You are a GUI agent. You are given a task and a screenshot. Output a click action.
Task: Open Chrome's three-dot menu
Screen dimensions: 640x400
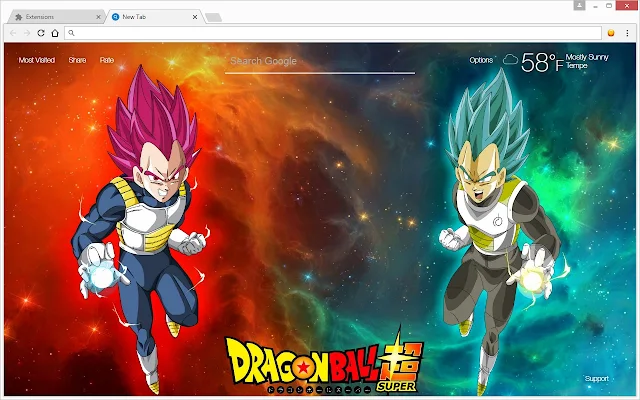coord(627,33)
